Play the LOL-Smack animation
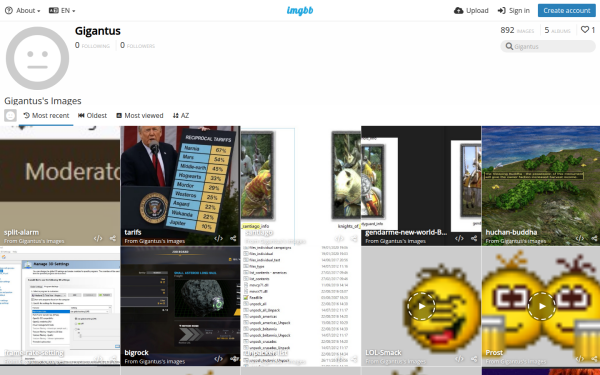The width and height of the screenshot is (600, 375). click(x=421, y=306)
